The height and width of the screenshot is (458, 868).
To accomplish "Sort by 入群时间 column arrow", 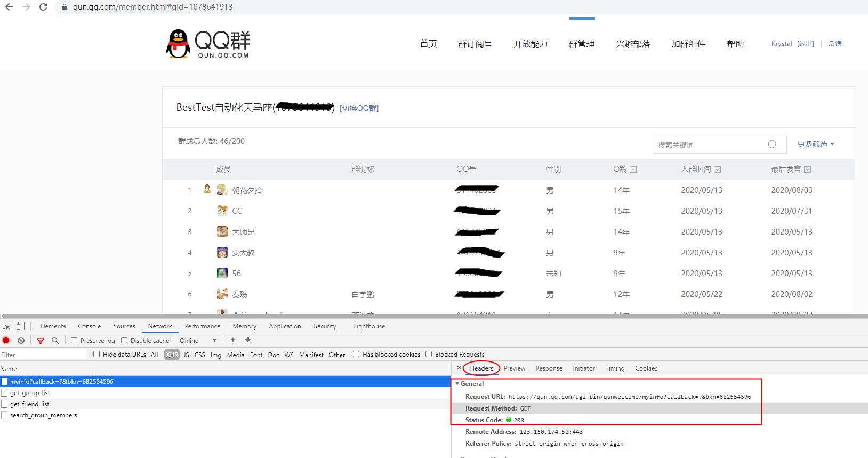I will 718,170.
